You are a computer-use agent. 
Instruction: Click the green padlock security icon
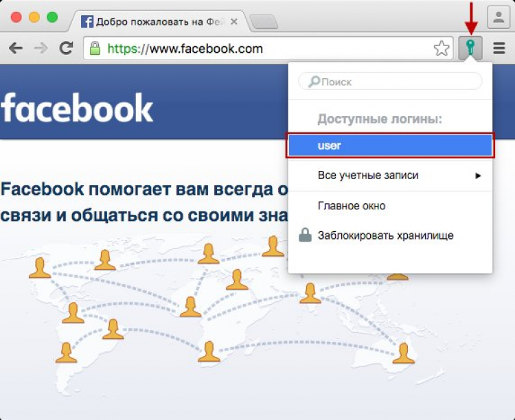point(95,48)
